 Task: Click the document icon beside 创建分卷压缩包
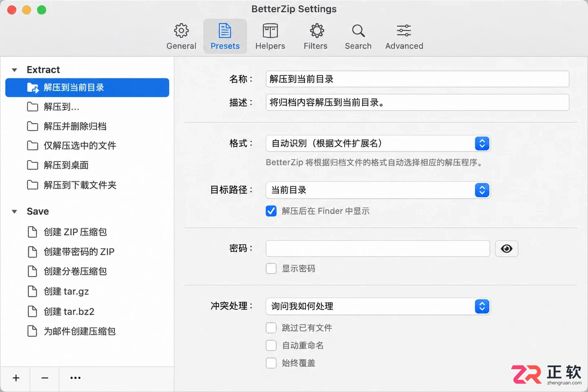point(32,271)
